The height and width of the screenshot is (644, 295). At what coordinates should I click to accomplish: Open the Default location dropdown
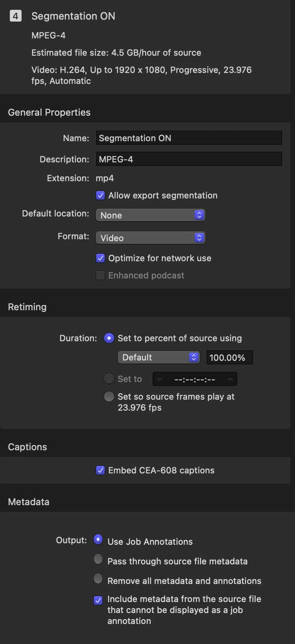click(x=151, y=215)
